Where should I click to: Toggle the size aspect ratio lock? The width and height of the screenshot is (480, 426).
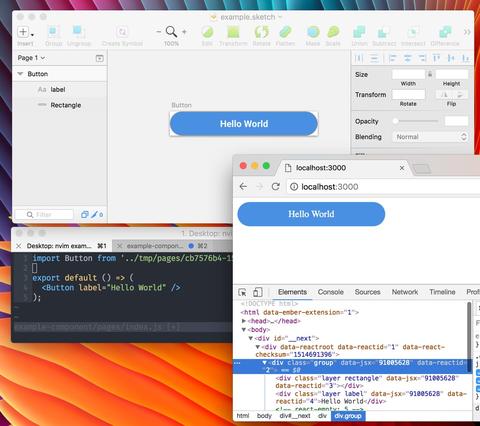click(430, 74)
